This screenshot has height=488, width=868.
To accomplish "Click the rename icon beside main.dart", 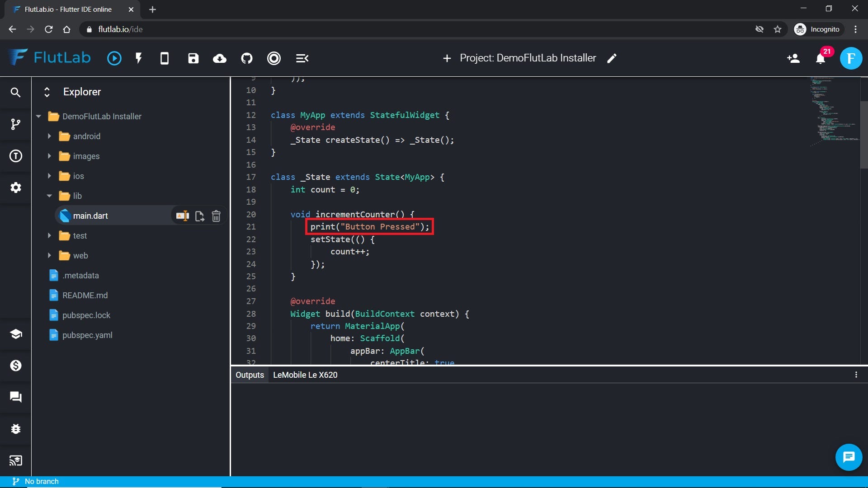I will pyautogui.click(x=182, y=216).
